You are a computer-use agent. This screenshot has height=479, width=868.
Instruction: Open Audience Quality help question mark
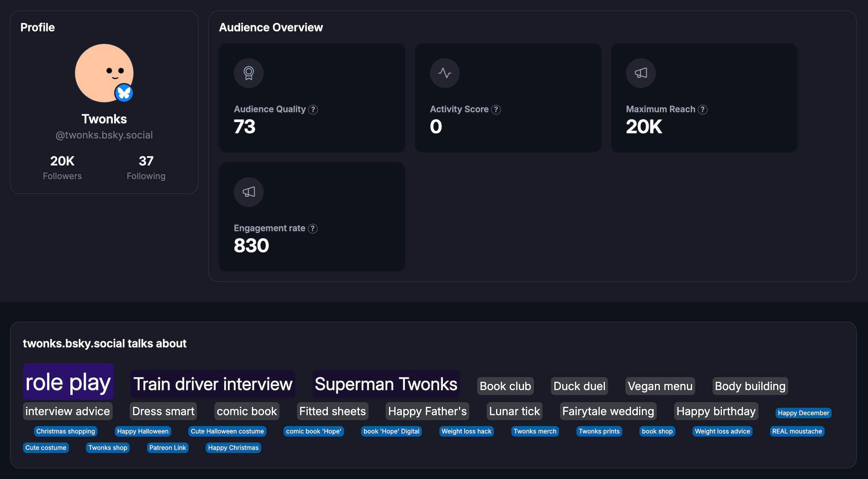pyautogui.click(x=313, y=110)
